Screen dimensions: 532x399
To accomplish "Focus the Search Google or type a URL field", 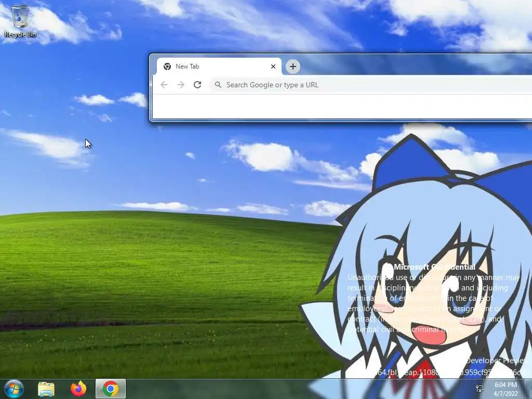I will pyautogui.click(x=370, y=85).
